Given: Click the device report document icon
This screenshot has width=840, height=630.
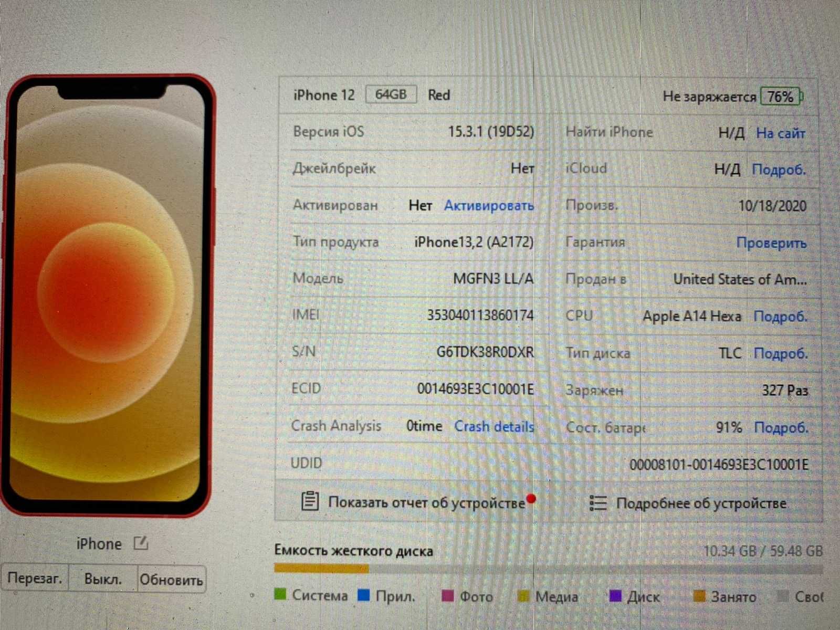Looking at the screenshot, I should (x=310, y=501).
